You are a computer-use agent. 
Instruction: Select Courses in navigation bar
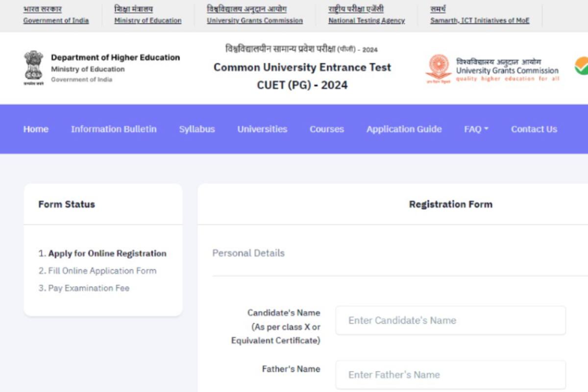[327, 129]
